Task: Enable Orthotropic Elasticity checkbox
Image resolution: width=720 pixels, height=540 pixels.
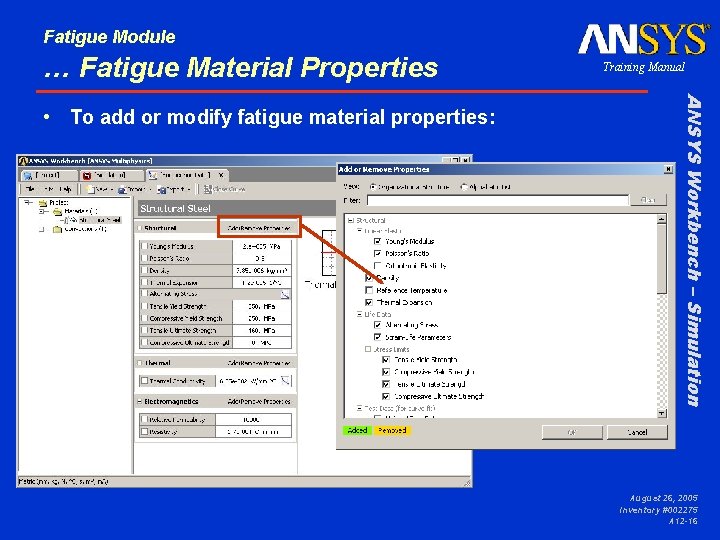Action: click(x=377, y=265)
